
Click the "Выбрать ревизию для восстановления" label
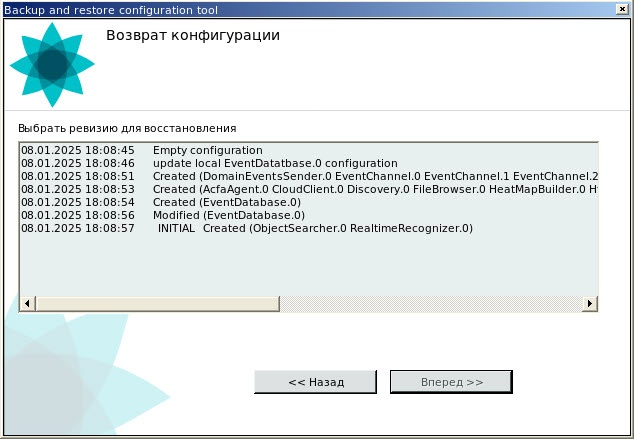pos(127,128)
